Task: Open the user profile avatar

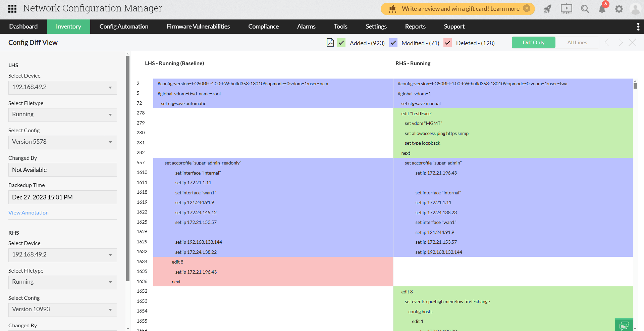Action: pyautogui.click(x=636, y=9)
